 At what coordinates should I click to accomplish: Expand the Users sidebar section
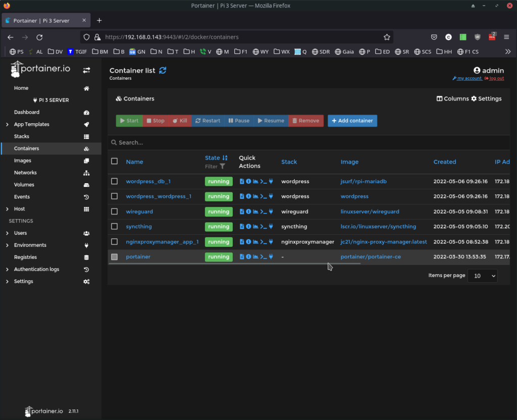(x=7, y=233)
